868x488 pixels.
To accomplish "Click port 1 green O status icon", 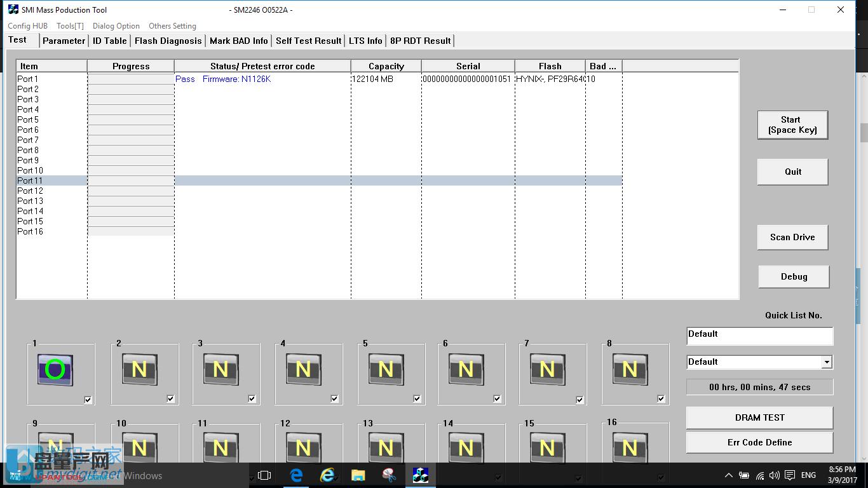I will pos(55,370).
